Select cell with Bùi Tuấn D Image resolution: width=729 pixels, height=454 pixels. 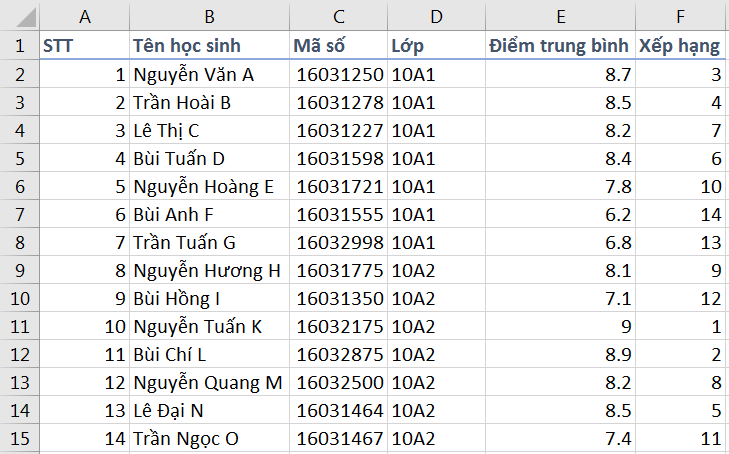pos(209,158)
